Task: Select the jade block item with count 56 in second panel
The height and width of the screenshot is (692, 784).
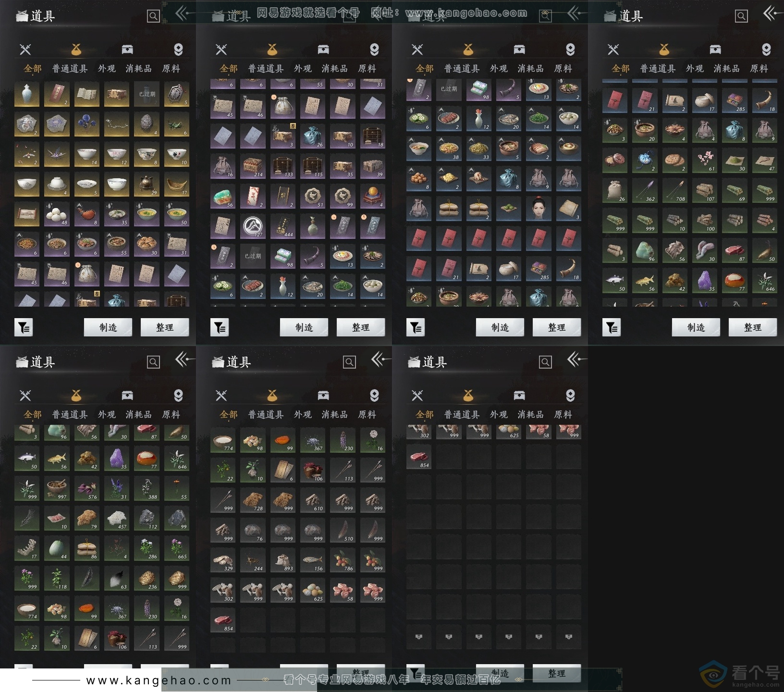Action: pos(223,196)
